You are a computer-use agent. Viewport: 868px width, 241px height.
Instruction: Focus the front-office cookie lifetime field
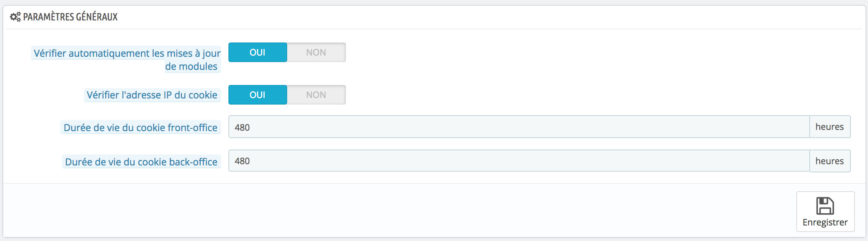[x=519, y=127]
